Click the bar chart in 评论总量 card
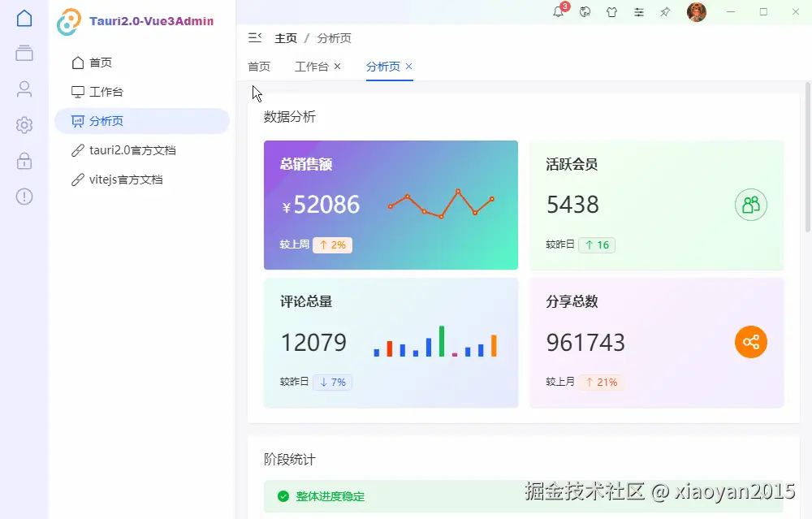The width and height of the screenshot is (812, 519). tap(435, 341)
